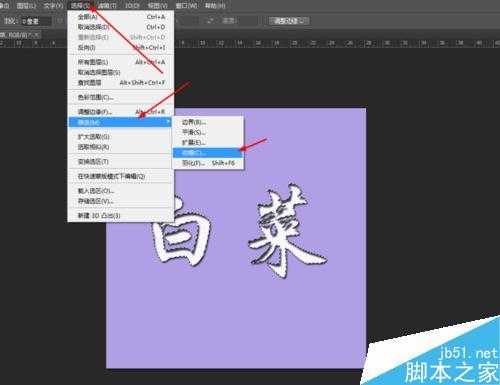This screenshot has width=500, height=385.
Task: Select the highlighted 收缩(C)... contract entry
Action: click(x=208, y=153)
